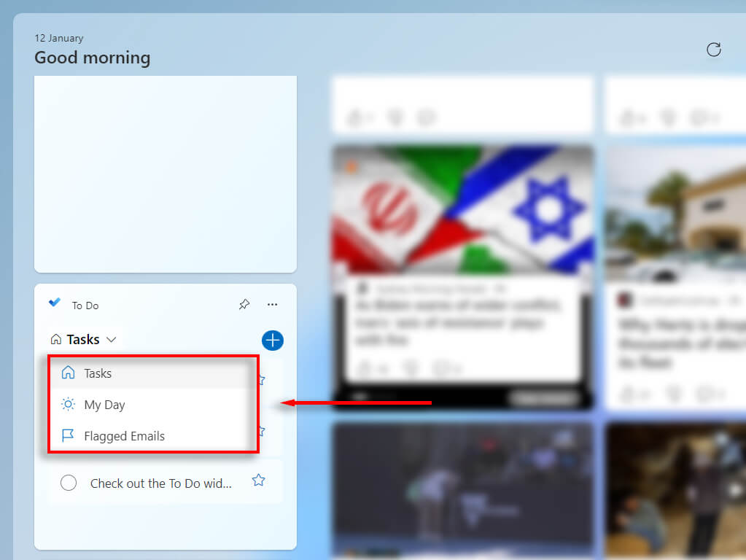Screen dimensions: 746x560
Task: Open To Do widget more options
Action: [x=272, y=305]
